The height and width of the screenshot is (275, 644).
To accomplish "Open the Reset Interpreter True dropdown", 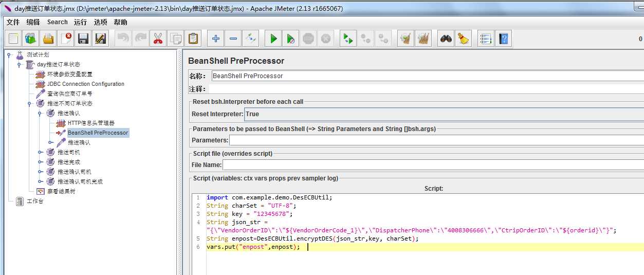I will point(444,114).
